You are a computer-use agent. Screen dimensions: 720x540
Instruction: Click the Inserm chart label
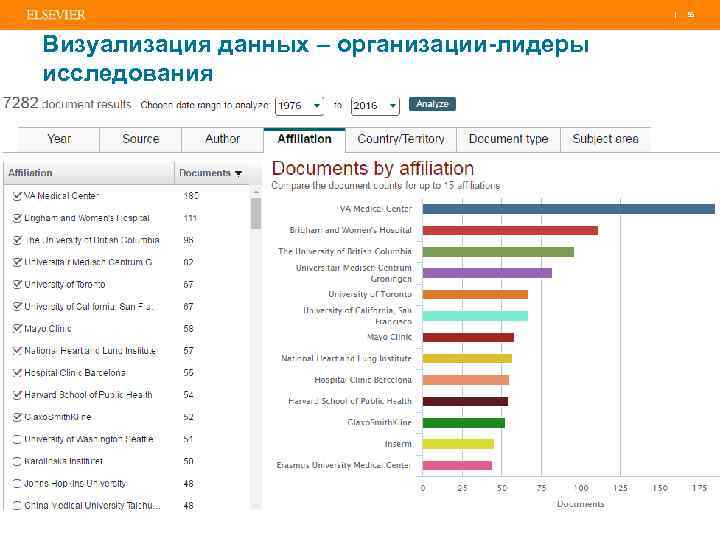398,444
